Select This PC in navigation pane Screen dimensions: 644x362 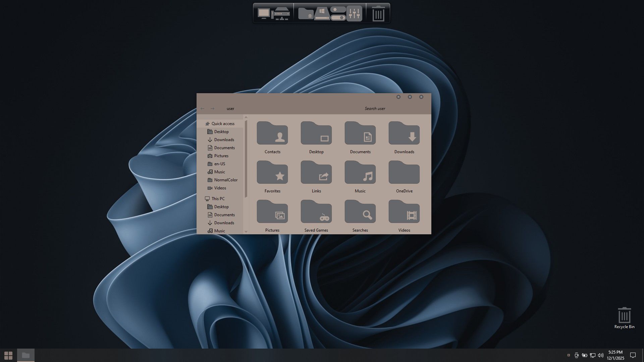pos(218,199)
